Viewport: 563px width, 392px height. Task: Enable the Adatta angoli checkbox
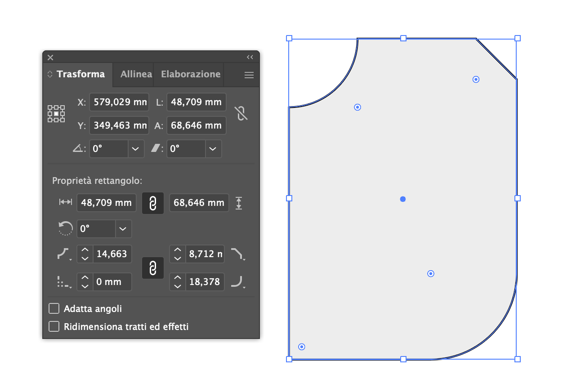point(54,308)
